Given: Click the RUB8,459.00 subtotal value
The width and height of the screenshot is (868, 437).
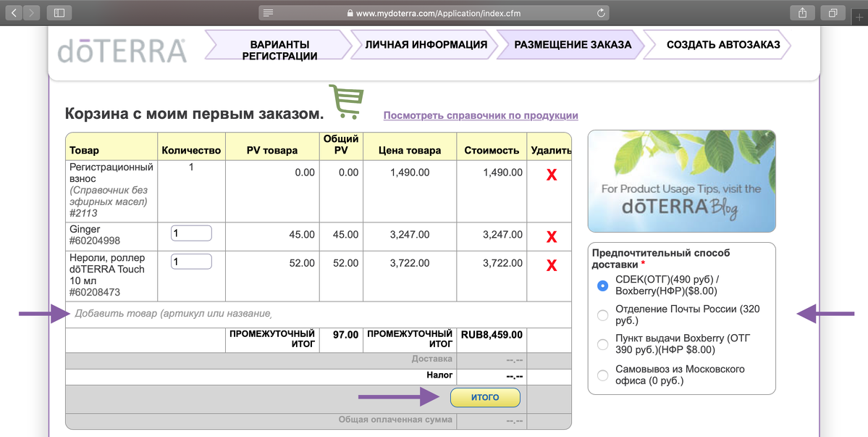Looking at the screenshot, I should click(x=492, y=335).
